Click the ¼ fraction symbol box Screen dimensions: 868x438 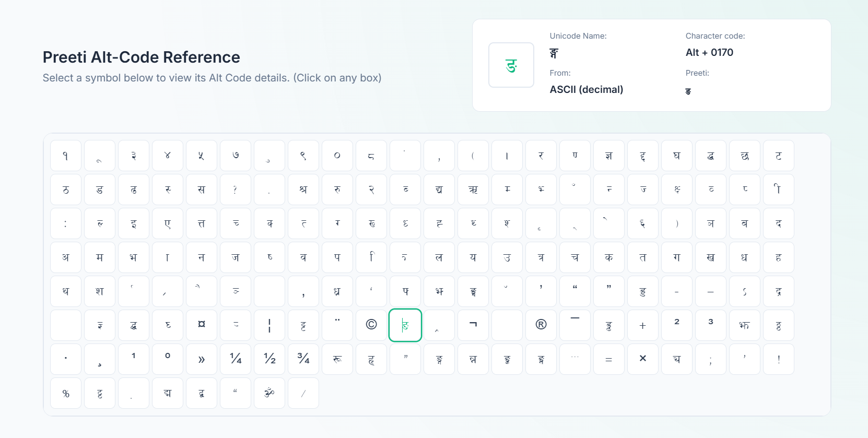click(235, 359)
